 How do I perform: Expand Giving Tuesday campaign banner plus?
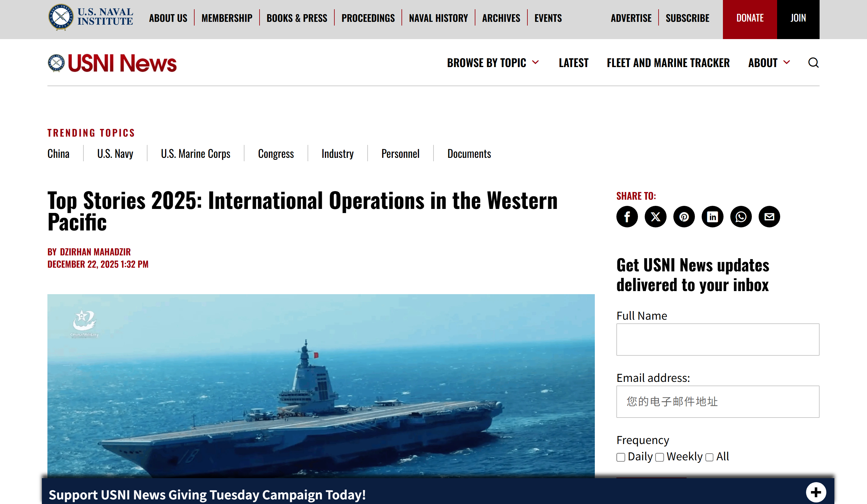click(x=815, y=492)
